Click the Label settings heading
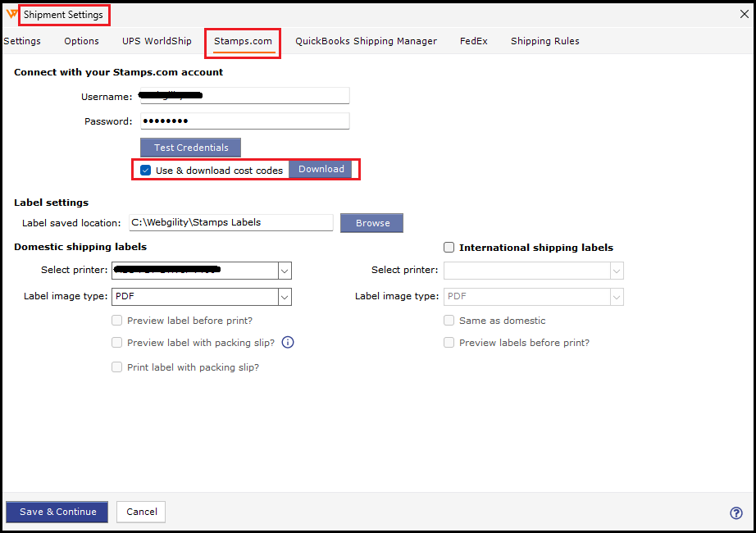 pos(51,203)
